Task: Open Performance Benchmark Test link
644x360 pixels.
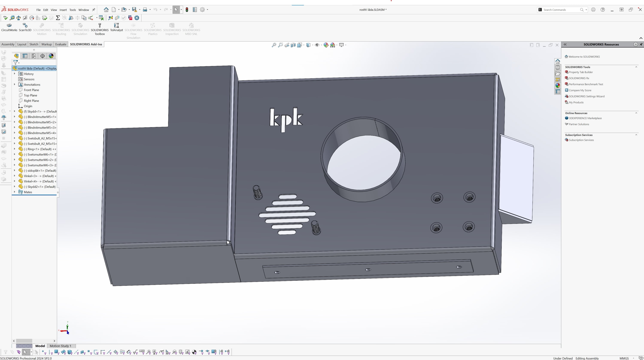Action: coord(586,84)
